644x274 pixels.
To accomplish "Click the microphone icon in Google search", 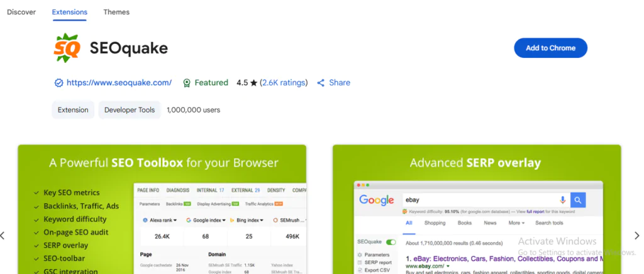I will tap(563, 200).
